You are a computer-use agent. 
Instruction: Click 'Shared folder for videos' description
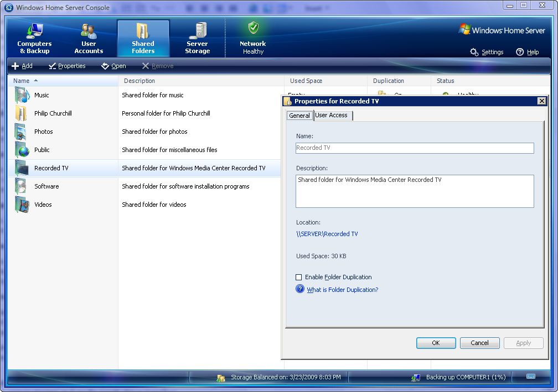tap(154, 205)
